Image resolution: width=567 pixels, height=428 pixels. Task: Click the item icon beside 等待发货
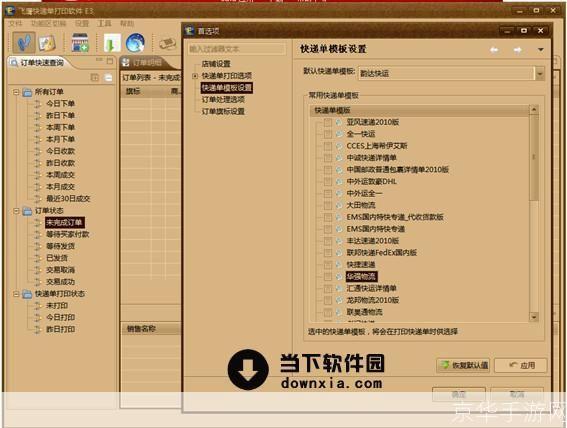click(x=38, y=247)
